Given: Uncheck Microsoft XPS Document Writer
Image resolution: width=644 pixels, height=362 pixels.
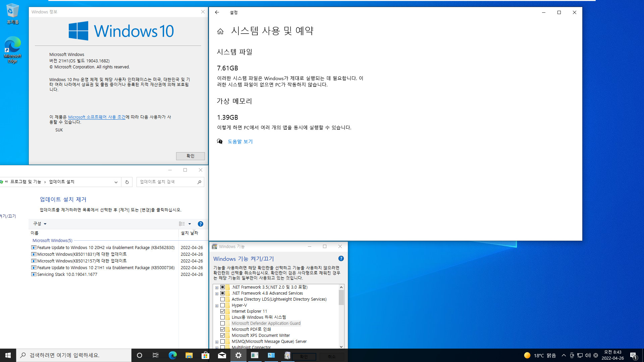Looking at the screenshot, I should click(222, 336).
